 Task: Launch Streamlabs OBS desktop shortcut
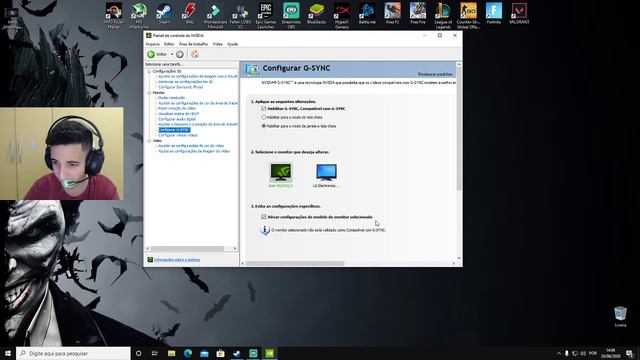pos(291,16)
